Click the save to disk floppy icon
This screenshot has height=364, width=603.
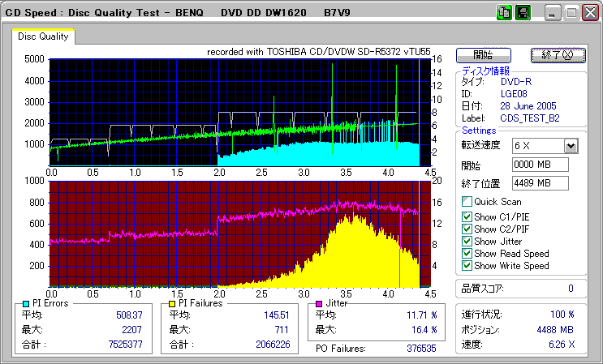[x=523, y=12]
